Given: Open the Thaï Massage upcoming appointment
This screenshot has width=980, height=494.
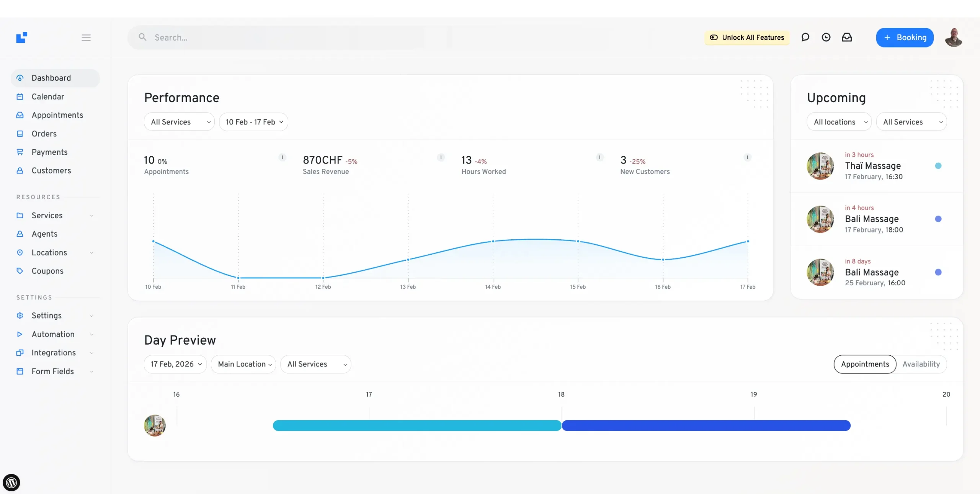Looking at the screenshot, I should point(872,166).
